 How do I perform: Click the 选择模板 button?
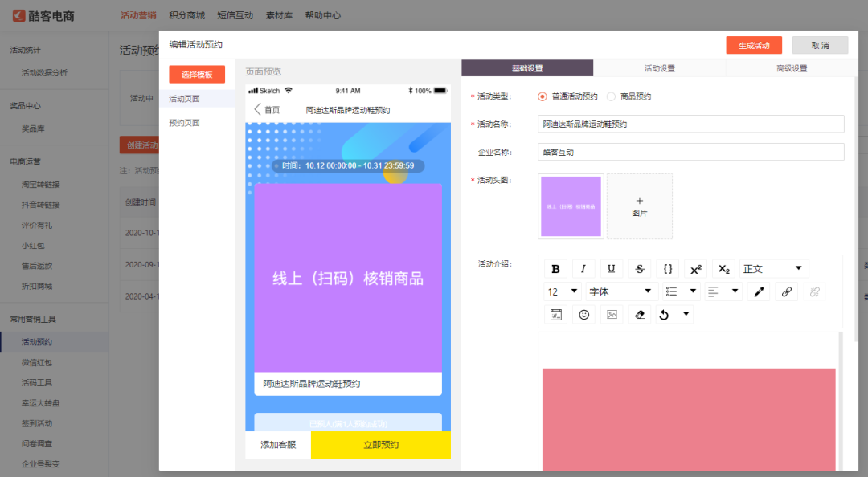click(197, 74)
